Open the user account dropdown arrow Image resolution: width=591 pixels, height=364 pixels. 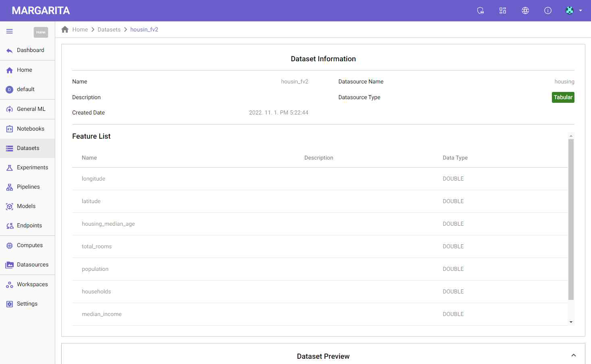coord(581,10)
